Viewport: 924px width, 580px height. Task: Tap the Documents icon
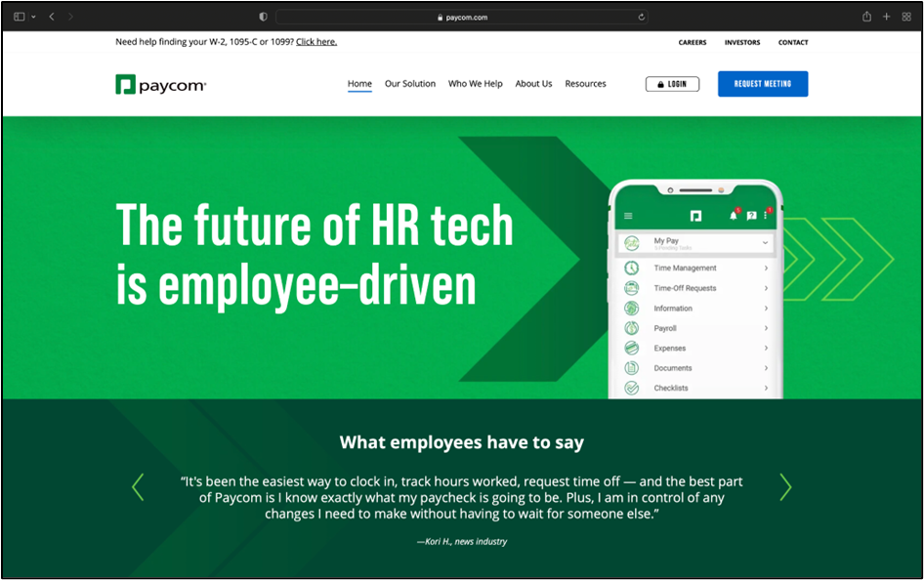pos(632,368)
